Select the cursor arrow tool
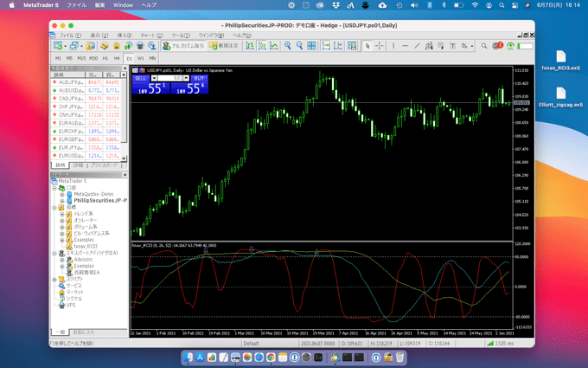Viewport: 588px width, 368px height. click(x=367, y=46)
